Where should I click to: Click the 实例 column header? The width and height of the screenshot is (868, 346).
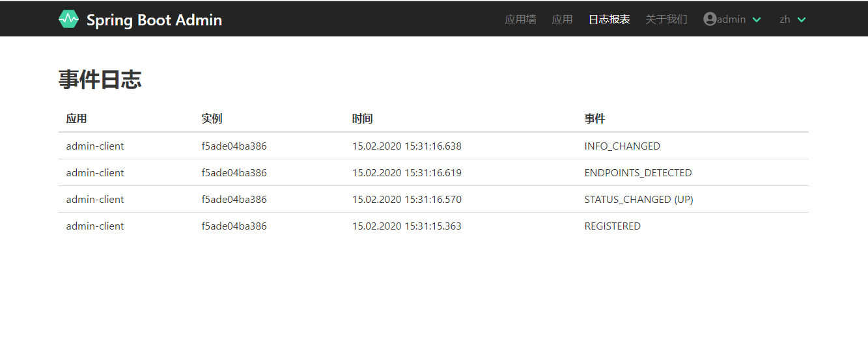tap(212, 119)
